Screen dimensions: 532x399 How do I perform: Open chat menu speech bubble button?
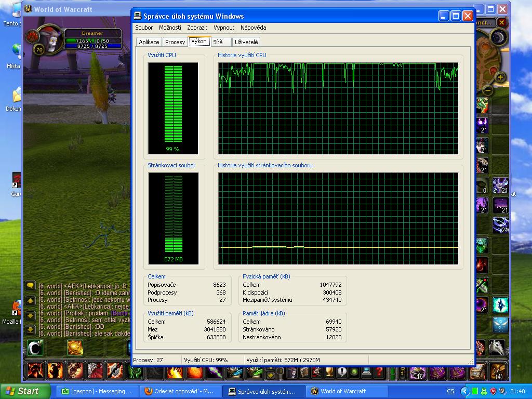pos(30,286)
